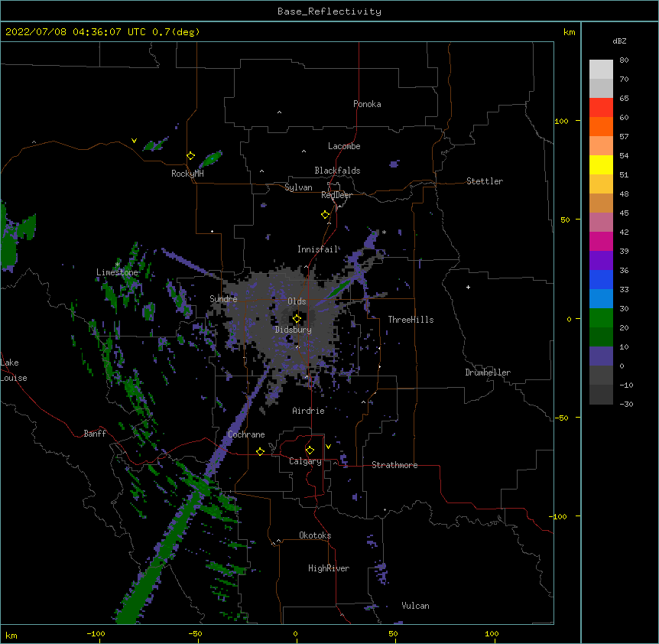This screenshot has width=659, height=644.
Task: Click the ThreeHills label
Action: [x=411, y=320]
